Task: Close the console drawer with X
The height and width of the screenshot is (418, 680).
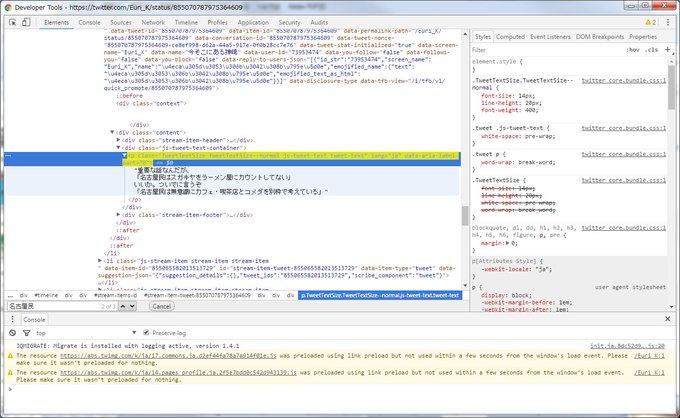Action: click(667, 319)
